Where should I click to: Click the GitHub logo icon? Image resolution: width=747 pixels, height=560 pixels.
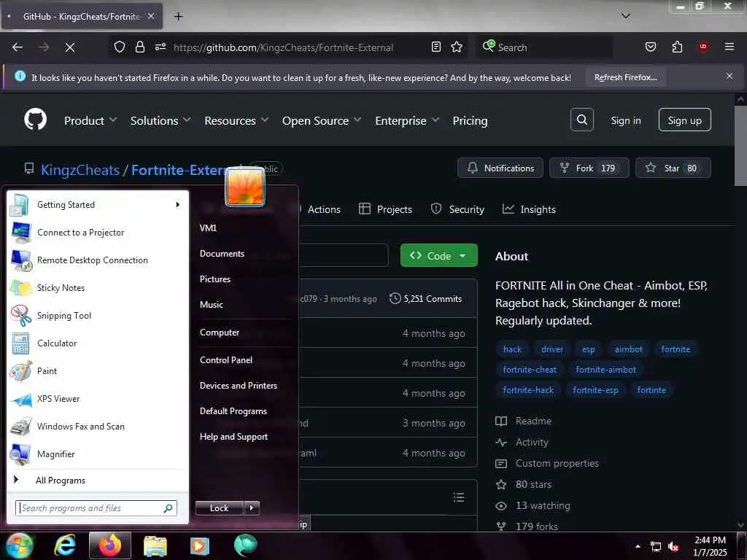tap(35, 120)
